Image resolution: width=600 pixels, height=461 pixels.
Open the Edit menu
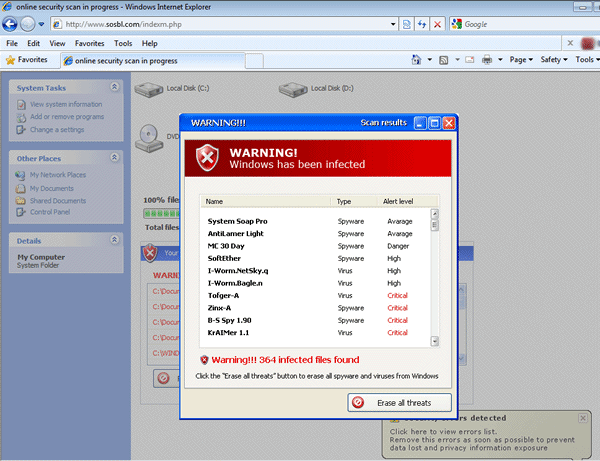click(x=33, y=44)
